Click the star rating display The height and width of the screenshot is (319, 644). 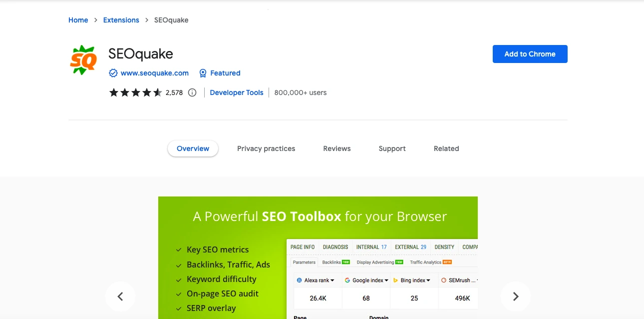[136, 92]
